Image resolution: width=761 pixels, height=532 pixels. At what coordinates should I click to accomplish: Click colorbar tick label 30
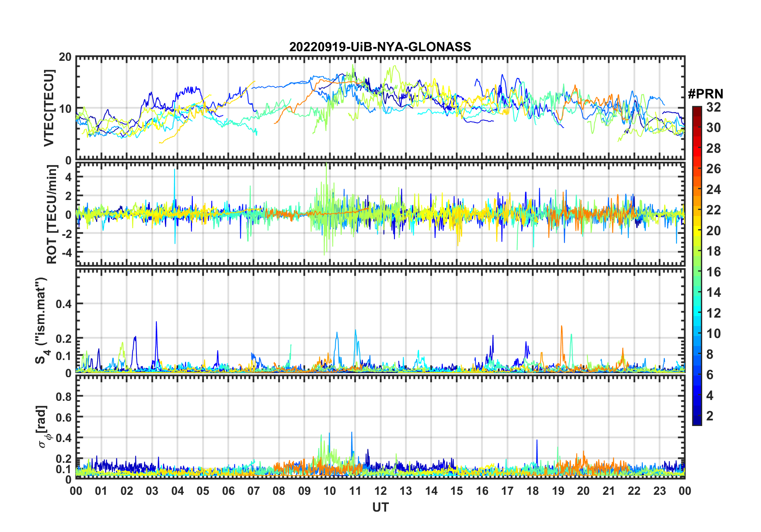(713, 128)
